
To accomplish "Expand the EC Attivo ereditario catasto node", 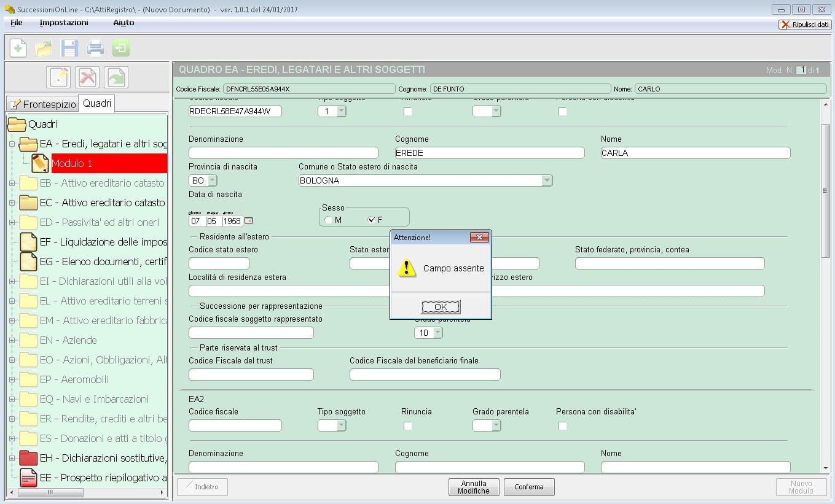I will point(12,203).
